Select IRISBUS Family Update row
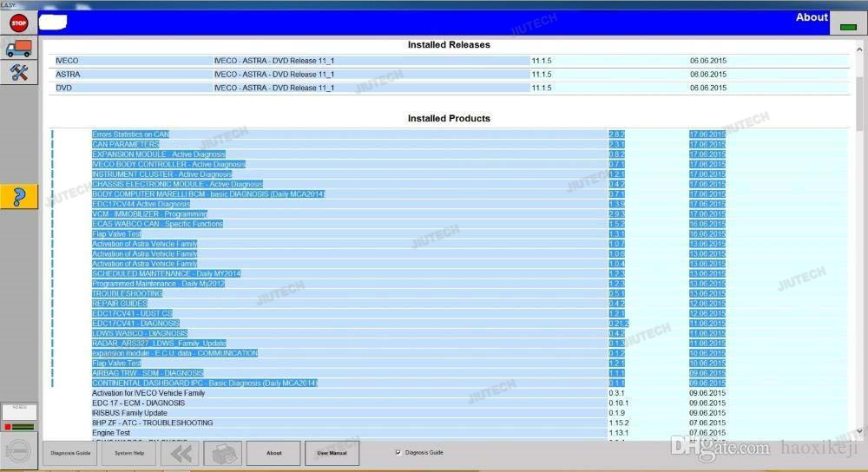 pyautogui.click(x=449, y=413)
